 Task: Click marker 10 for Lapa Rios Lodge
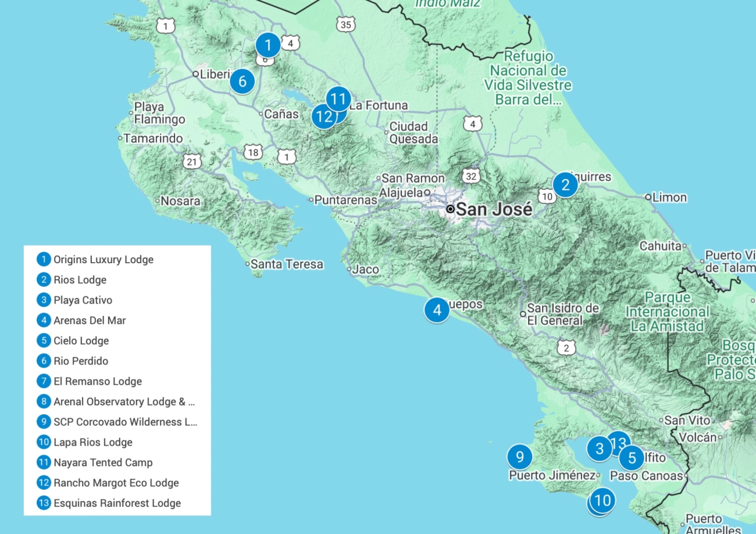point(601,499)
